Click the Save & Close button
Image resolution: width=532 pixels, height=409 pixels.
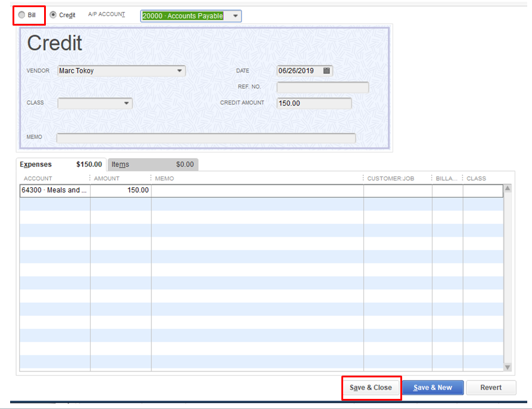point(371,388)
